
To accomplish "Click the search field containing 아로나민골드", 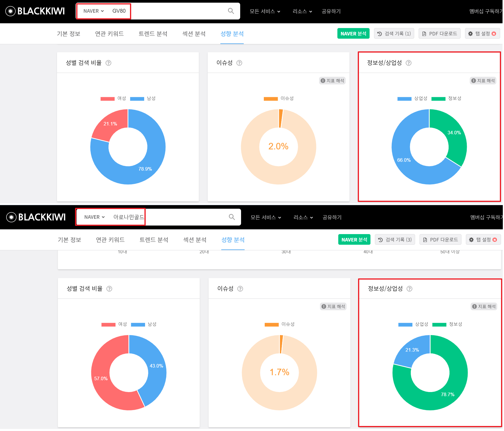I will point(159,217).
